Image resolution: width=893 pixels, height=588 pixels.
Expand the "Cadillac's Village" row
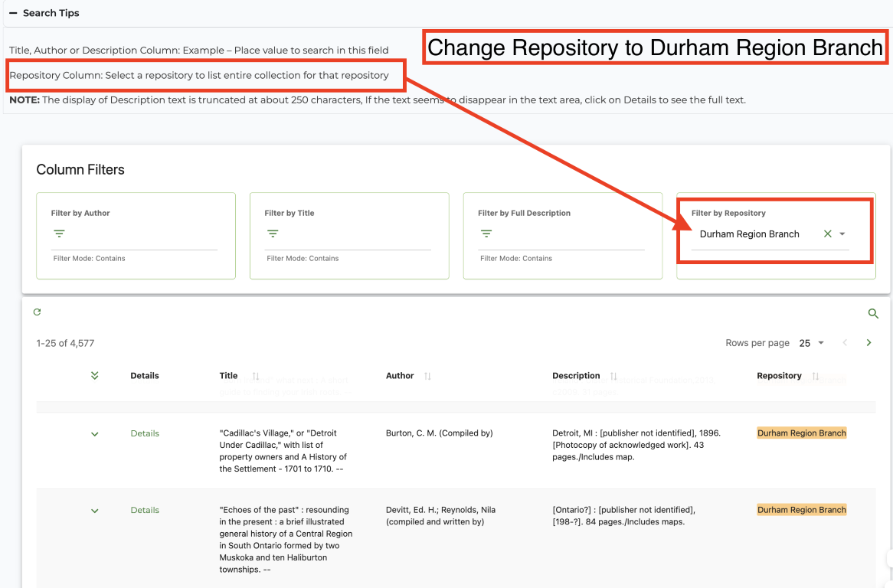tap(94, 434)
